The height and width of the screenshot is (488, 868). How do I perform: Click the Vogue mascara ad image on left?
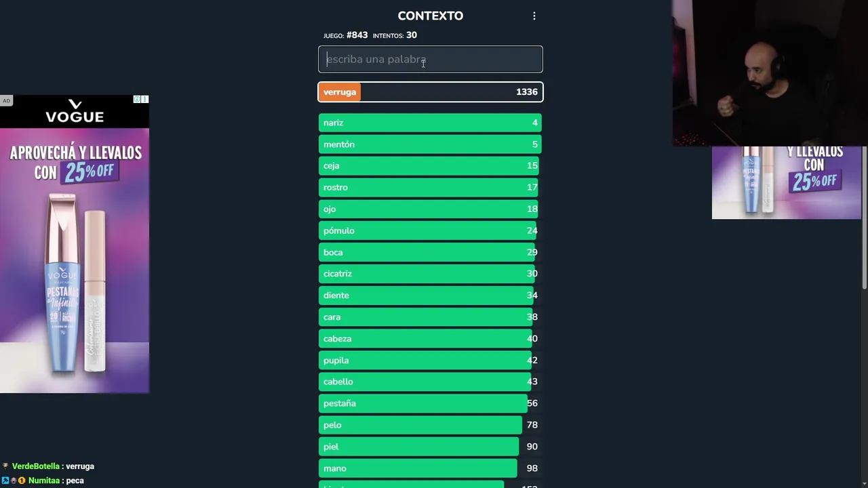click(75, 278)
